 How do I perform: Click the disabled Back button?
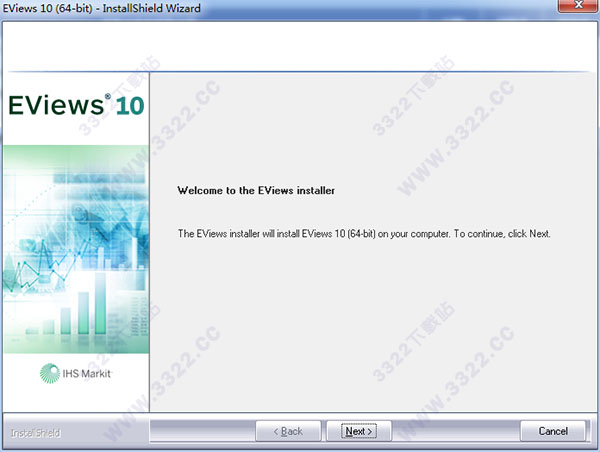(x=288, y=431)
